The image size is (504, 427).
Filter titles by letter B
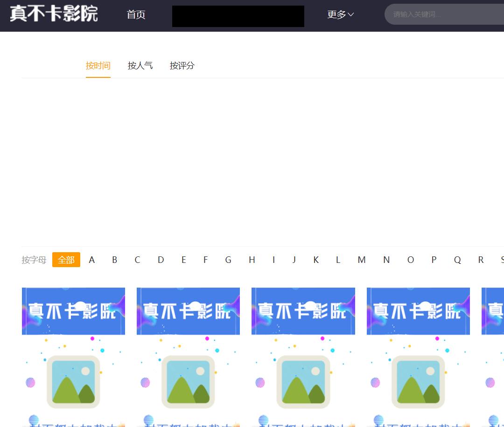pyautogui.click(x=114, y=260)
